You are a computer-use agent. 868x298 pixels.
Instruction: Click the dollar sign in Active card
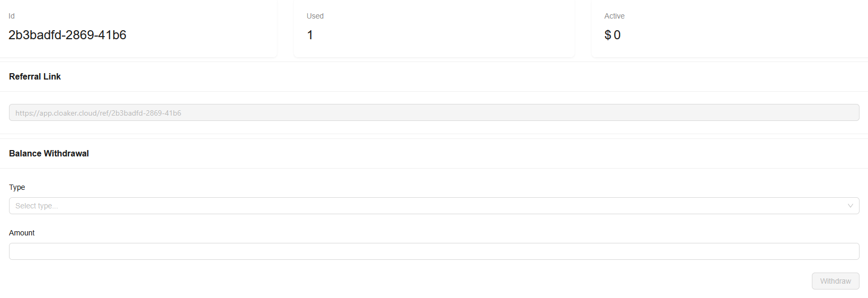click(x=607, y=35)
